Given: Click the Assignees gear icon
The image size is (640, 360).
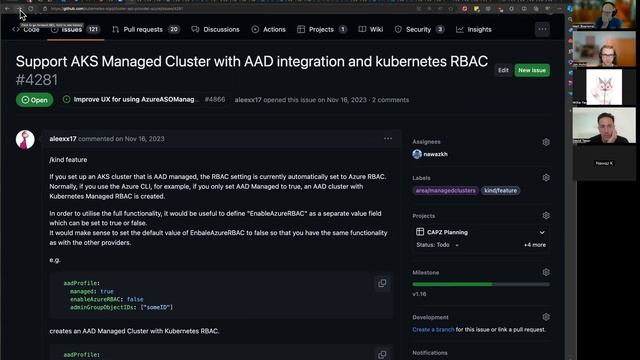Looking at the screenshot, I should click(x=546, y=142).
